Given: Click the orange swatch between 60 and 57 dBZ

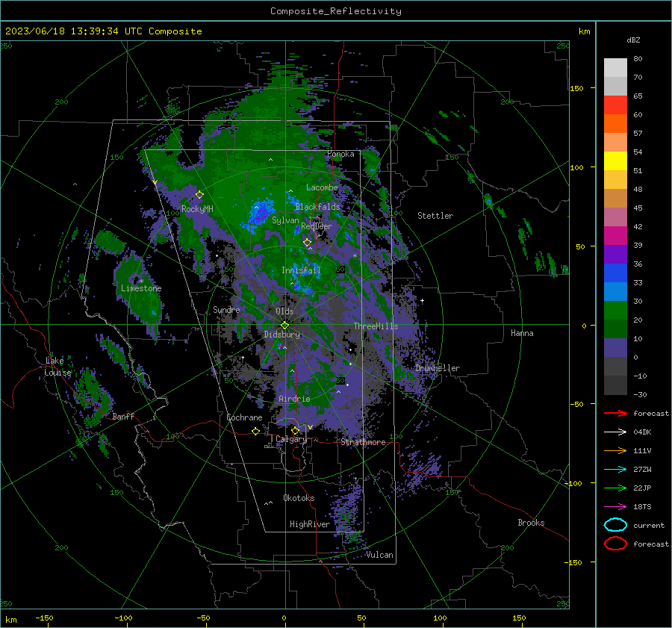Looking at the screenshot, I should (x=615, y=124).
